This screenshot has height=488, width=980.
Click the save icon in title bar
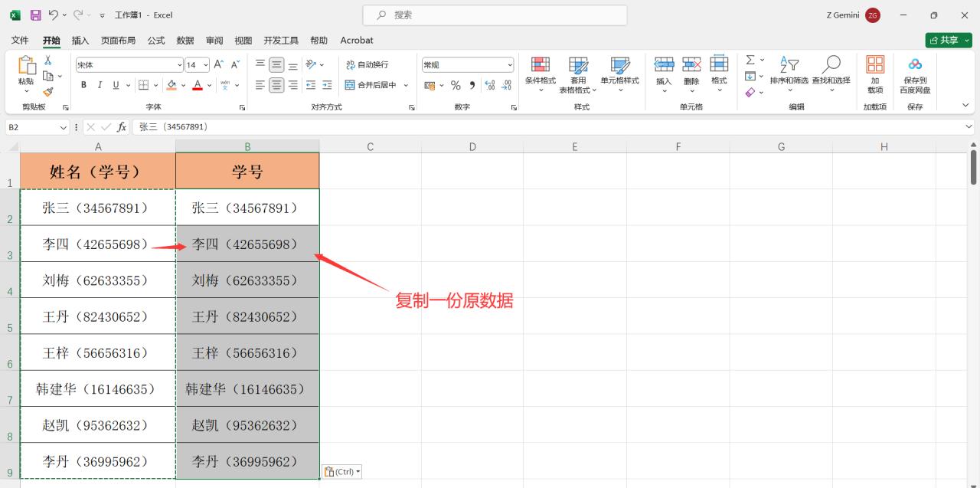35,15
